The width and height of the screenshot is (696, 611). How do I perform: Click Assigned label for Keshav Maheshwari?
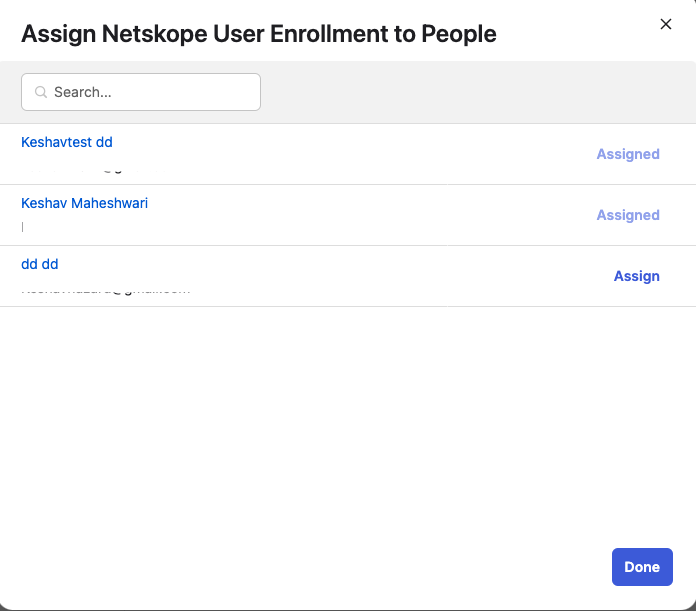click(628, 215)
